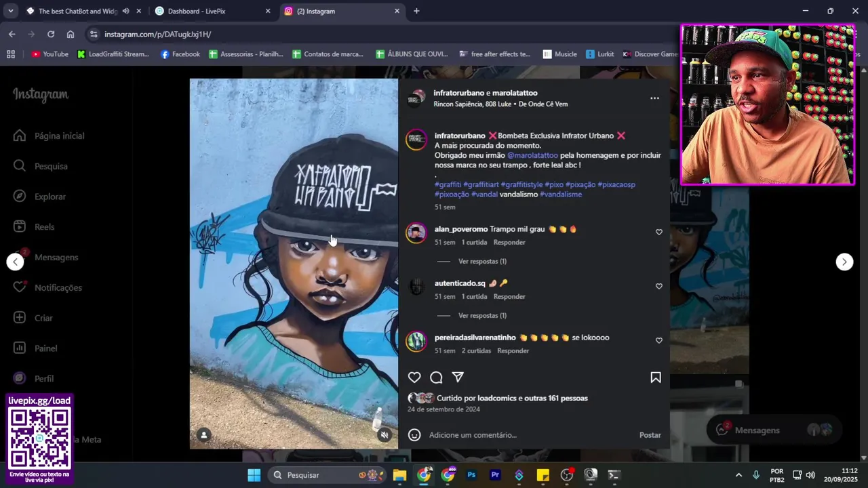Show hidden system tray icons

point(738,475)
